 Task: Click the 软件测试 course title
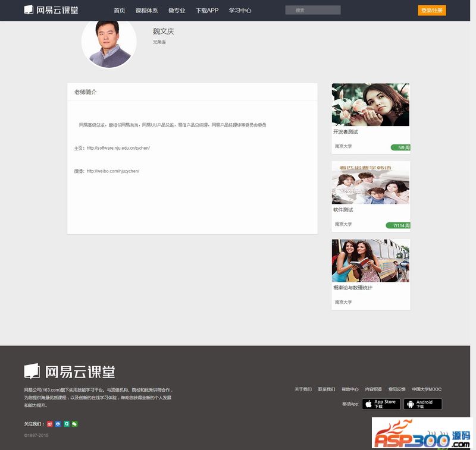click(343, 209)
